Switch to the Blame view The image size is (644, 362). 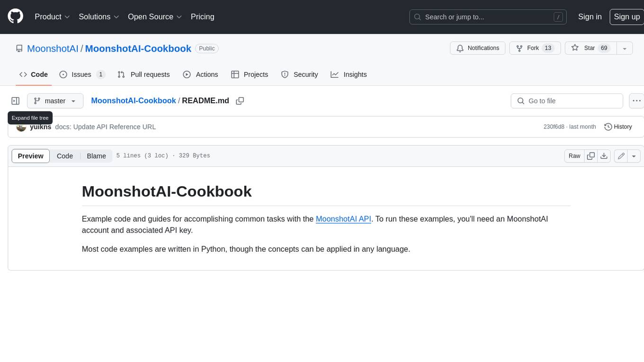click(96, 156)
